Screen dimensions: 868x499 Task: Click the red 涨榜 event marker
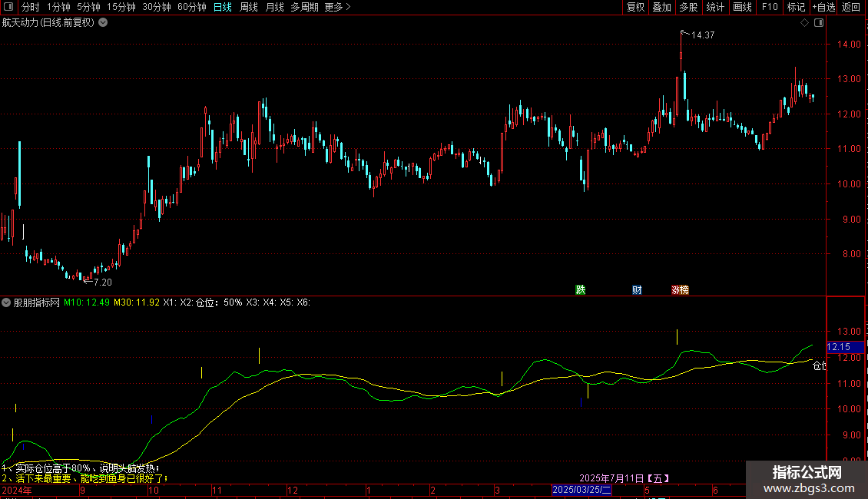tap(680, 289)
